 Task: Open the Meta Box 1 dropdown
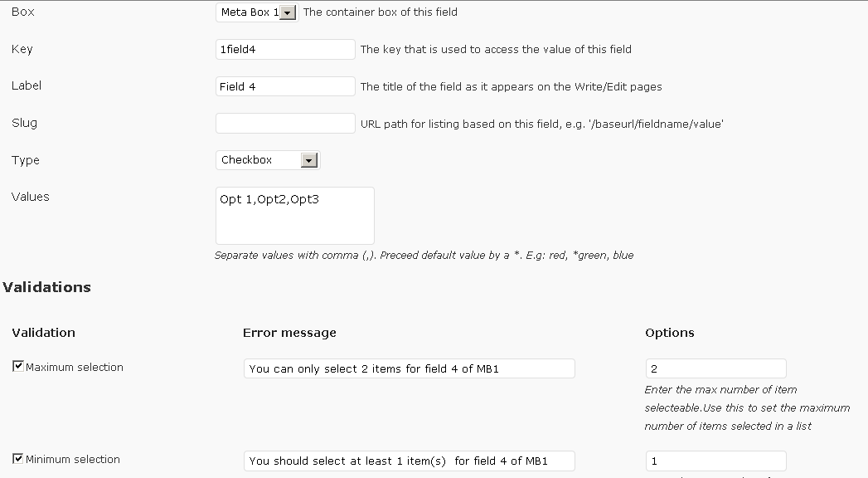tap(257, 12)
